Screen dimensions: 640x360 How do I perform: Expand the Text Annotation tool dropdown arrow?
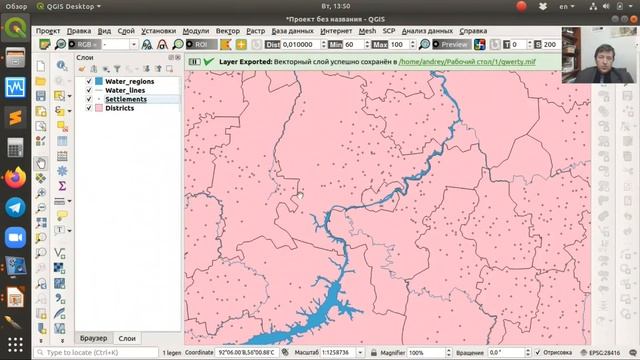pyautogui.click(x=69, y=231)
